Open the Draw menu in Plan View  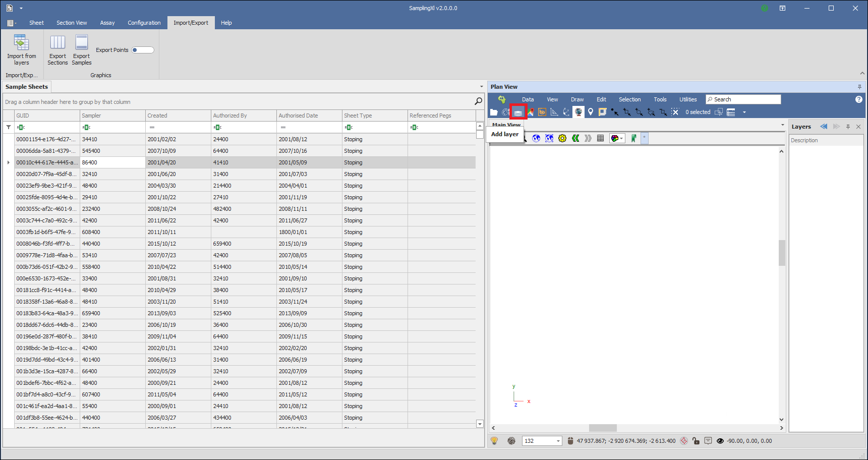(x=577, y=99)
